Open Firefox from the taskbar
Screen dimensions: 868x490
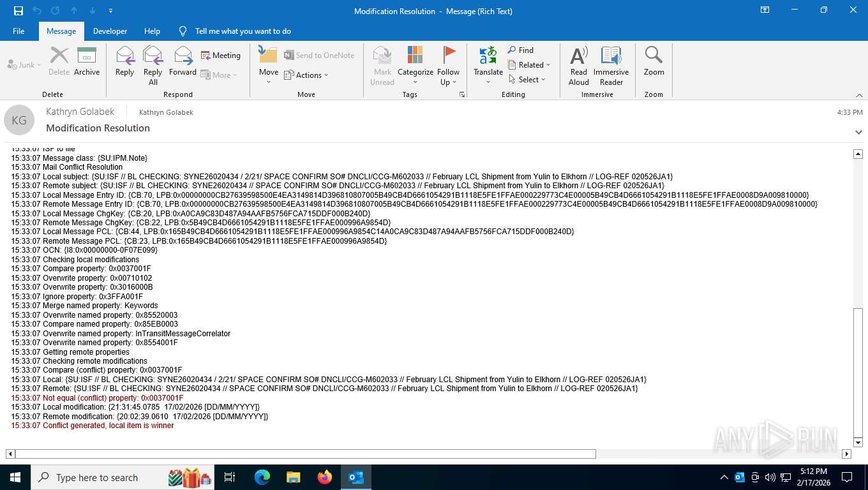pyautogui.click(x=325, y=477)
